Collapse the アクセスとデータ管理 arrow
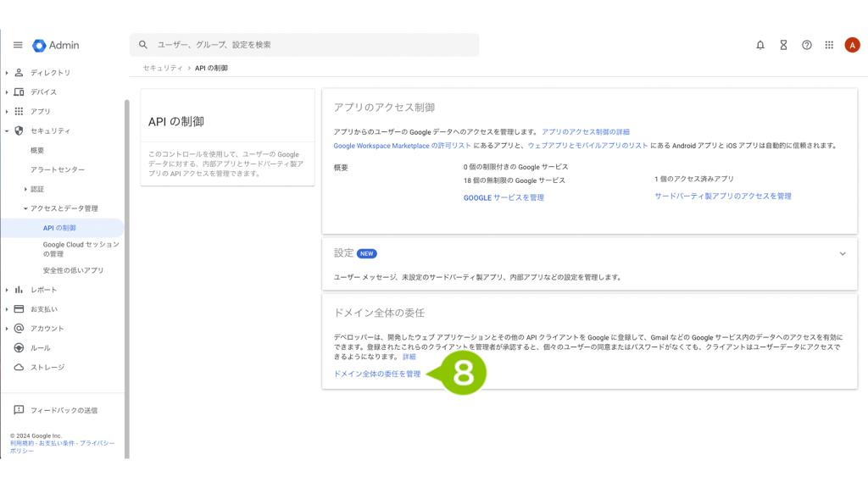 point(25,208)
